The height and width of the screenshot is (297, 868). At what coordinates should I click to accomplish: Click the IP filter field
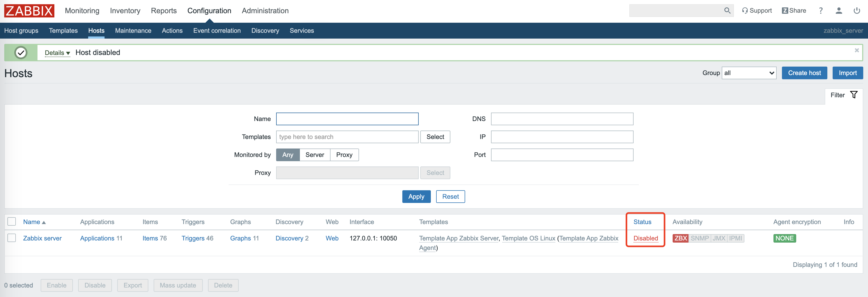coord(562,137)
